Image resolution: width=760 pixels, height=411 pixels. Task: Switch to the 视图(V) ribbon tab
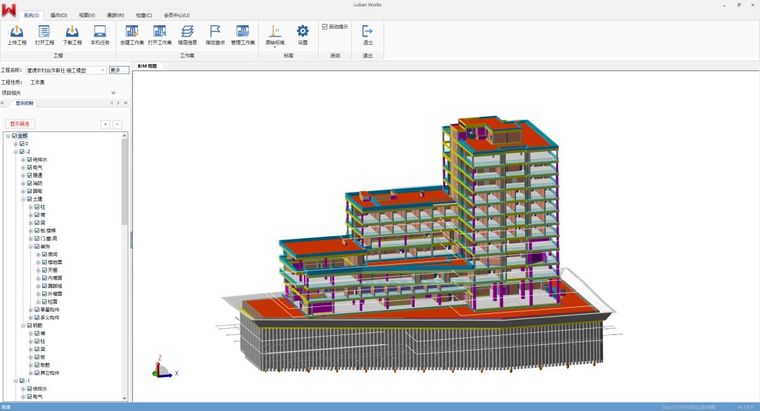87,15
